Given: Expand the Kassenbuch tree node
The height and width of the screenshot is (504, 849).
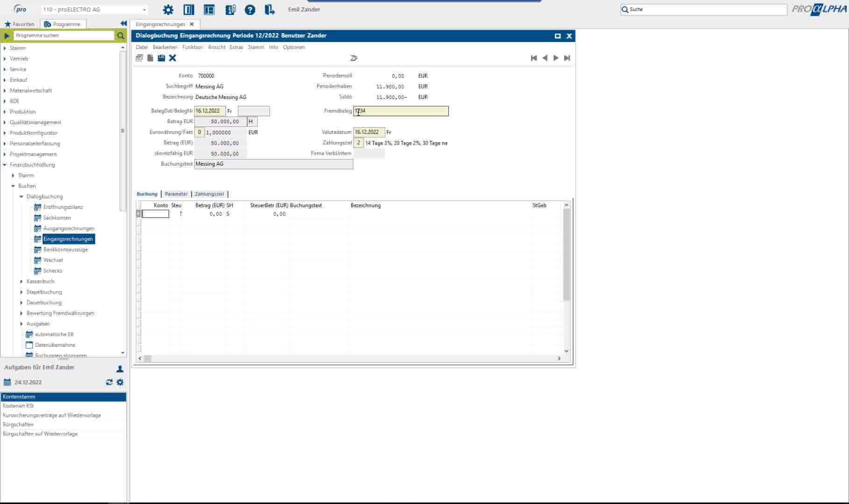Looking at the screenshot, I should 21,281.
